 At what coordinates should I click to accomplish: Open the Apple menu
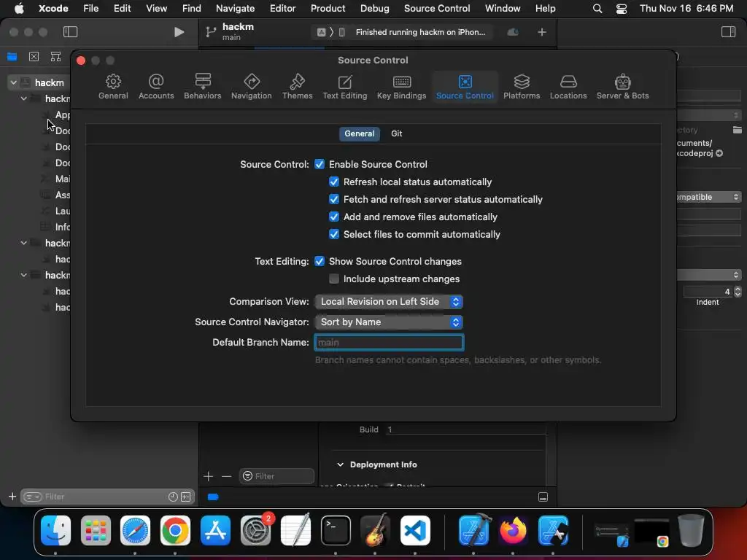pos(19,9)
